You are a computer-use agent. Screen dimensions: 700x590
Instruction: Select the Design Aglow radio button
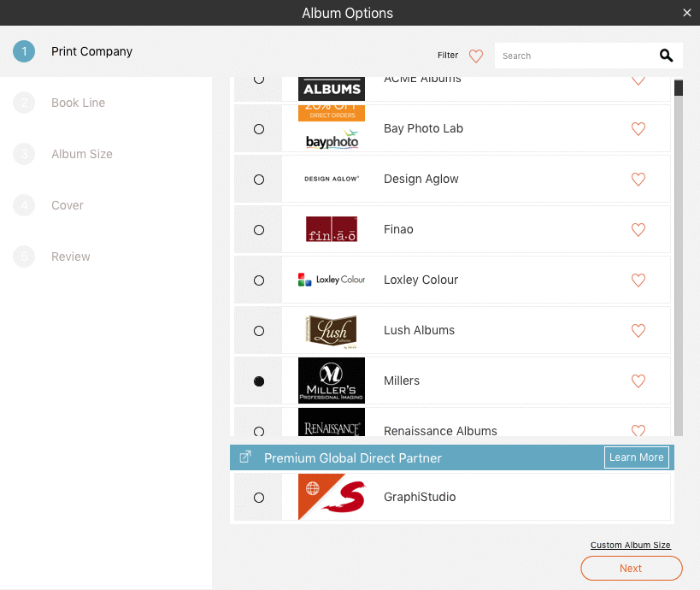[259, 180]
